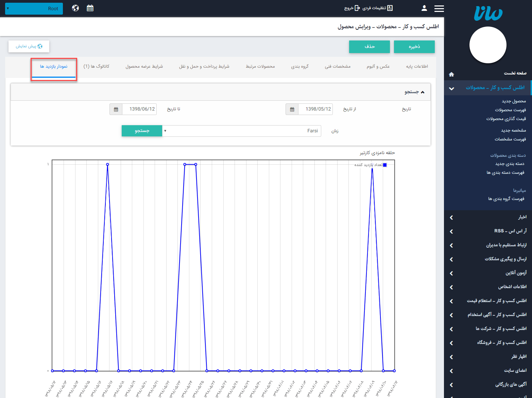Click the ذخیره save button
The width and height of the screenshot is (532, 398).
click(x=414, y=47)
